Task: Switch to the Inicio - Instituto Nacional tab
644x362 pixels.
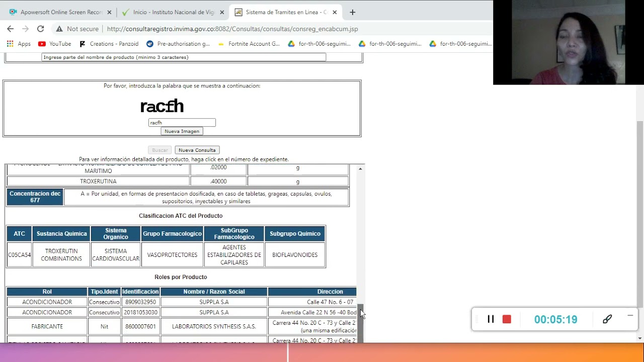Action: coord(173,12)
